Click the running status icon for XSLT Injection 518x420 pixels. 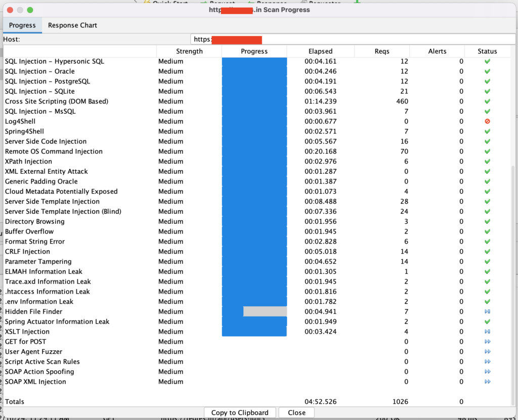point(487,332)
